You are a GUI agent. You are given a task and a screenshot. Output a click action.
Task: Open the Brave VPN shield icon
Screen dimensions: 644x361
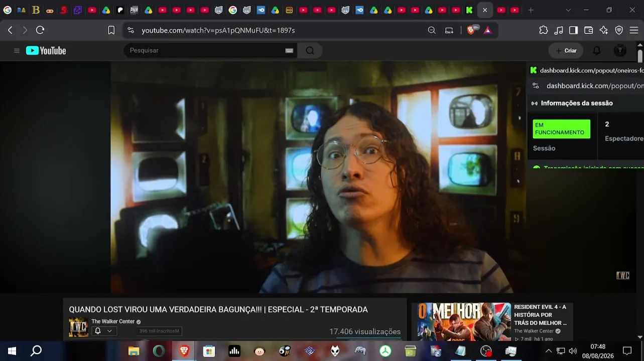[619, 30]
